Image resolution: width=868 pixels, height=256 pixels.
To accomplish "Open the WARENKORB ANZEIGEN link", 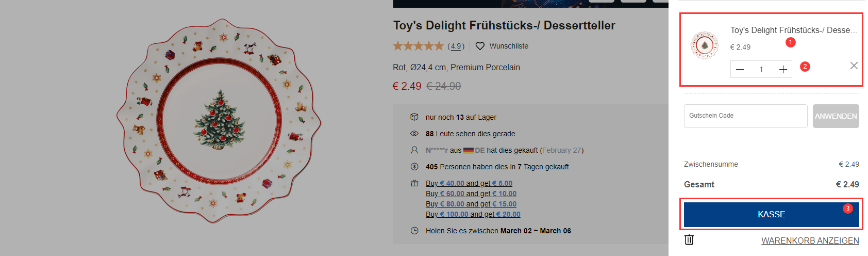I will coord(810,241).
